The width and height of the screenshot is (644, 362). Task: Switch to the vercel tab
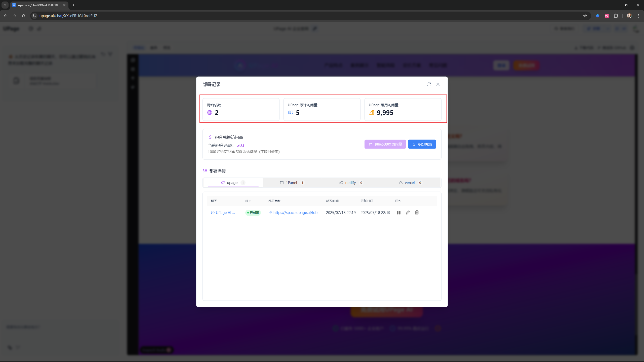(411, 183)
